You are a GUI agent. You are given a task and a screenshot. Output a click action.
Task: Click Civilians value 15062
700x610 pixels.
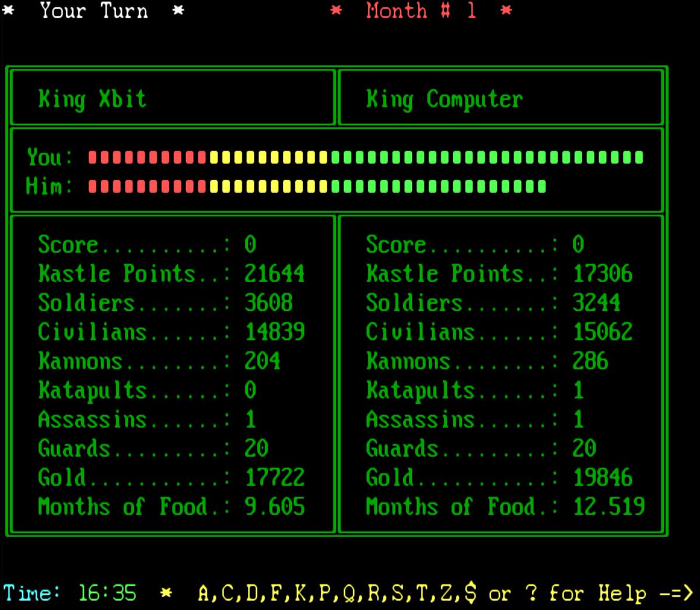(603, 332)
